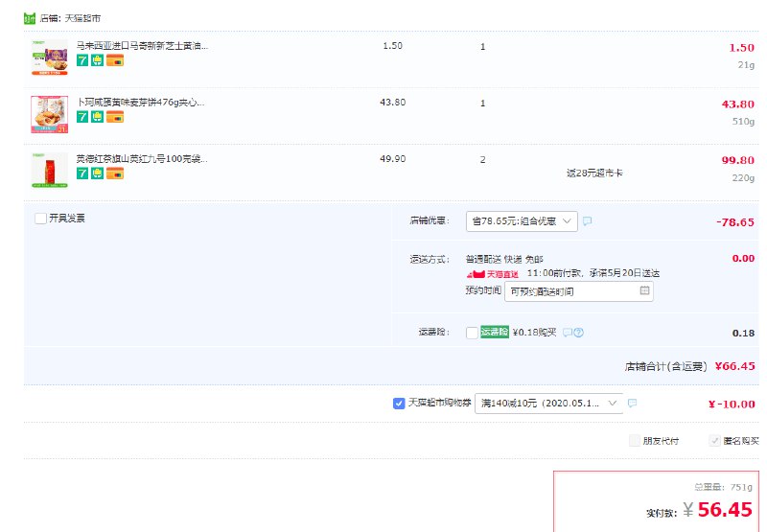Uncheck the 天猫超市购物券 coupon checkbox
The width and height of the screenshot is (767, 532).
[x=399, y=404]
